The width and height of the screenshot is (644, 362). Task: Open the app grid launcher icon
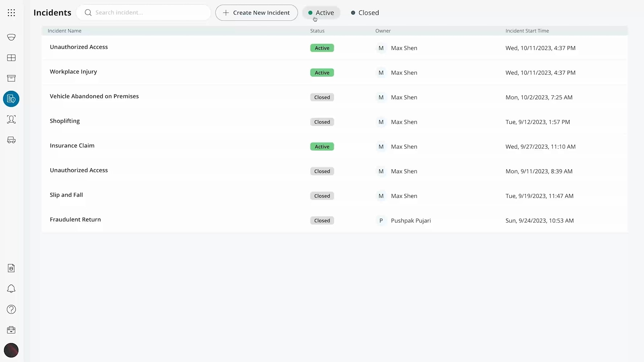[11, 13]
